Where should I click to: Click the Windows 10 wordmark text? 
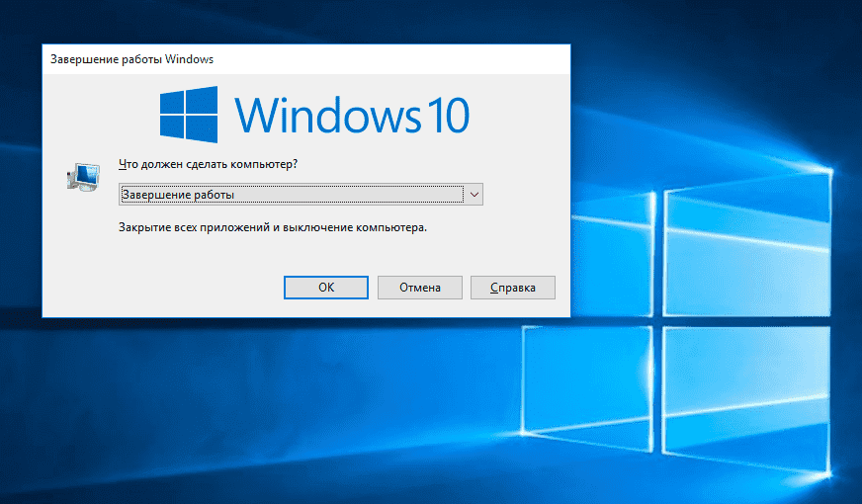(x=352, y=115)
